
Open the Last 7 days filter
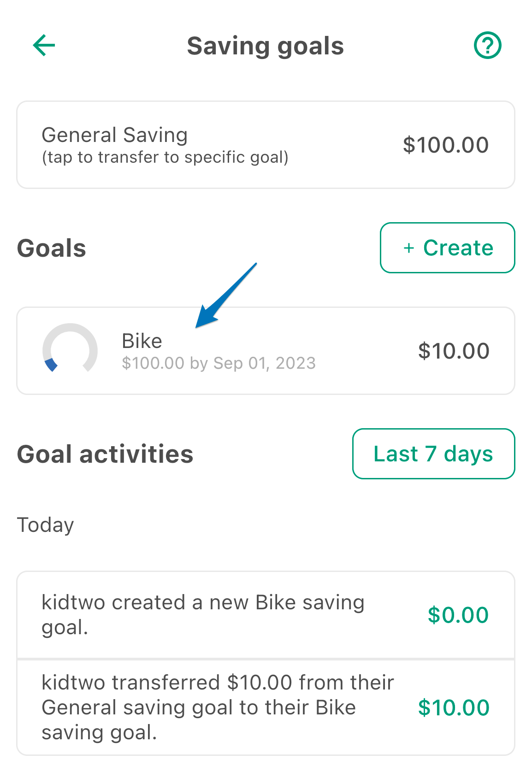coord(433,454)
